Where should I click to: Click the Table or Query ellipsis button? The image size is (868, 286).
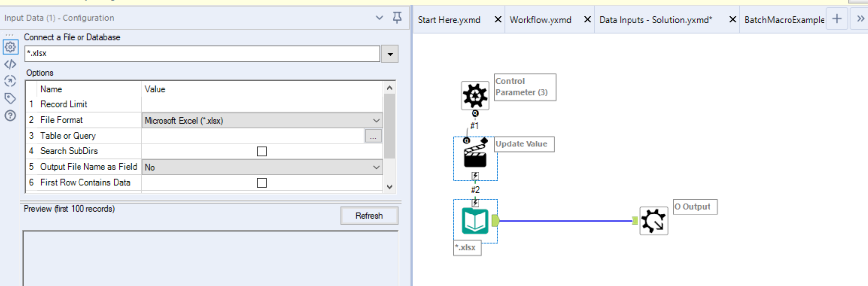tap(373, 136)
